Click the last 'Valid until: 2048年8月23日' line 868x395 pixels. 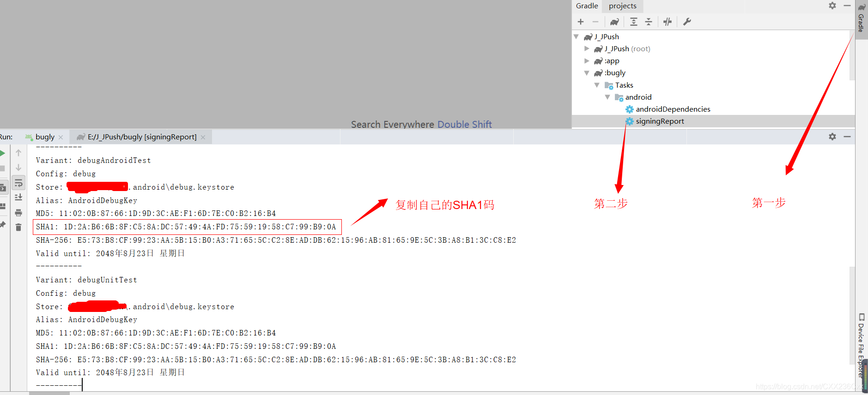(x=110, y=372)
